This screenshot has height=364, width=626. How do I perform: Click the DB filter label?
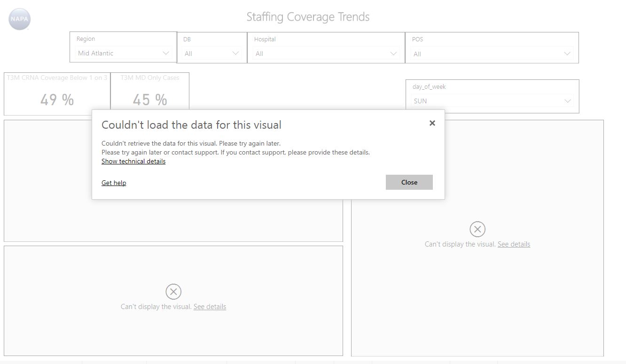tap(187, 39)
